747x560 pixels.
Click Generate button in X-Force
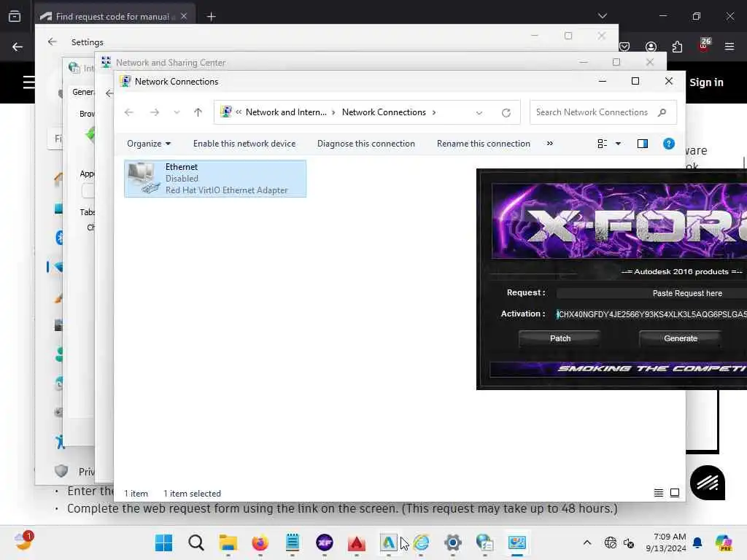click(681, 338)
